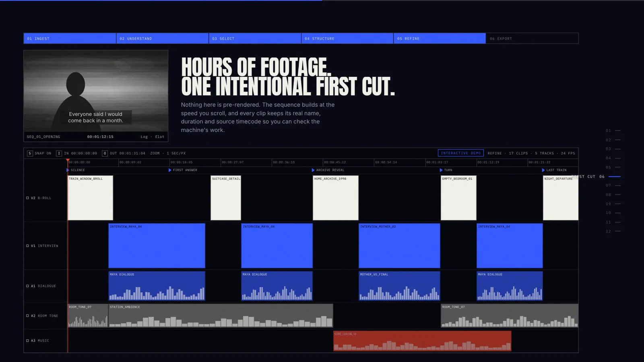Screen dimensions: 644x362
Task: Click the 00:00:45:12 ruler timecode
Action: (x=335, y=162)
